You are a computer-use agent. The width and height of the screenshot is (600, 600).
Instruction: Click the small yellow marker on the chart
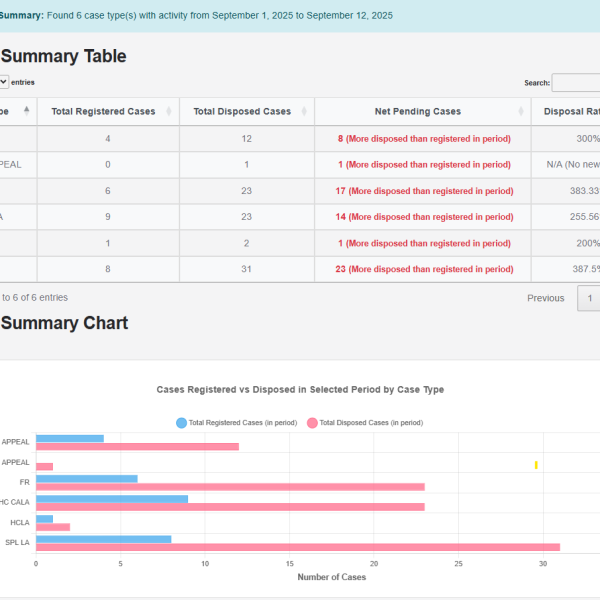[536, 465]
